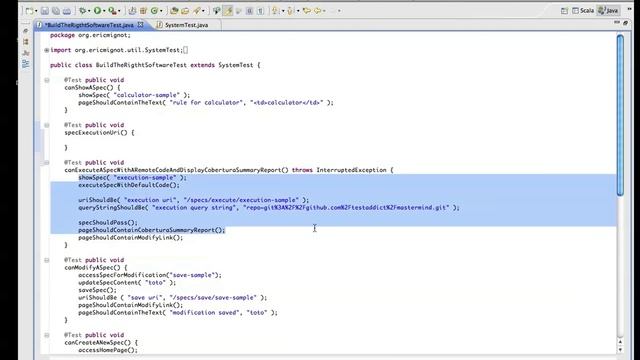
Task: Toggle the Breadcrumb toolbar button
Action: (x=216, y=11)
